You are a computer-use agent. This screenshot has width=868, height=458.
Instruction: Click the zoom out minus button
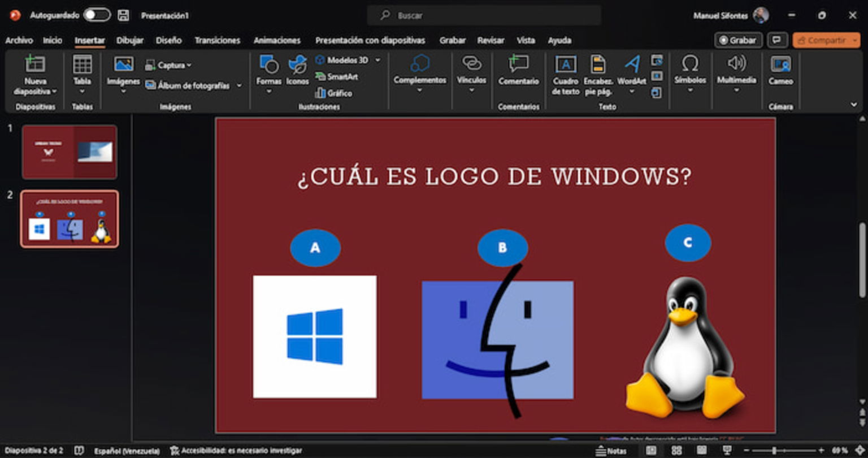(747, 451)
